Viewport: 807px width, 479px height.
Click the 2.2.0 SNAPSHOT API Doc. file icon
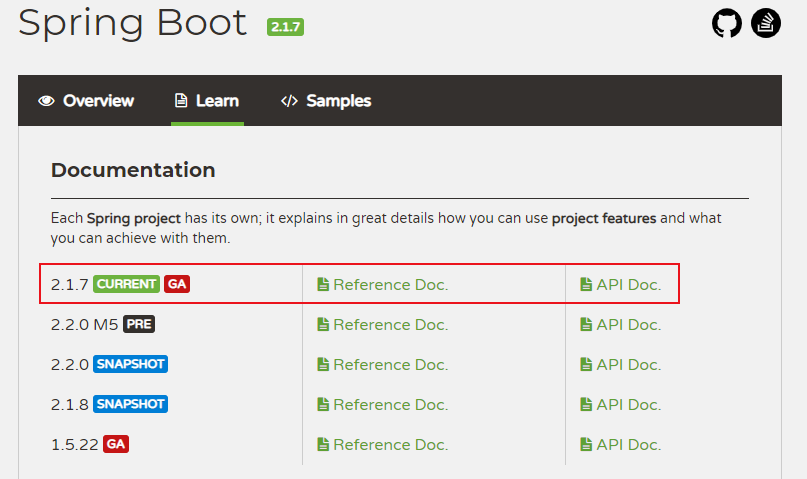pyautogui.click(x=586, y=365)
